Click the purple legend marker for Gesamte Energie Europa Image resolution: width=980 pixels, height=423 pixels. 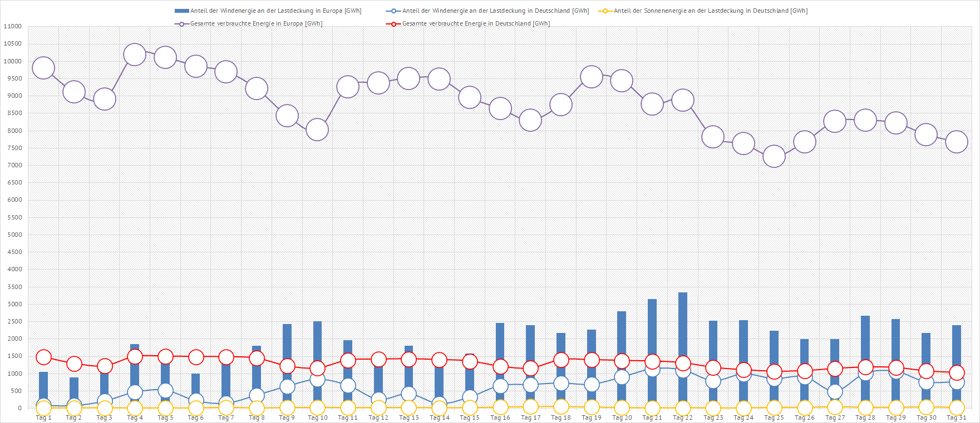click(x=181, y=24)
